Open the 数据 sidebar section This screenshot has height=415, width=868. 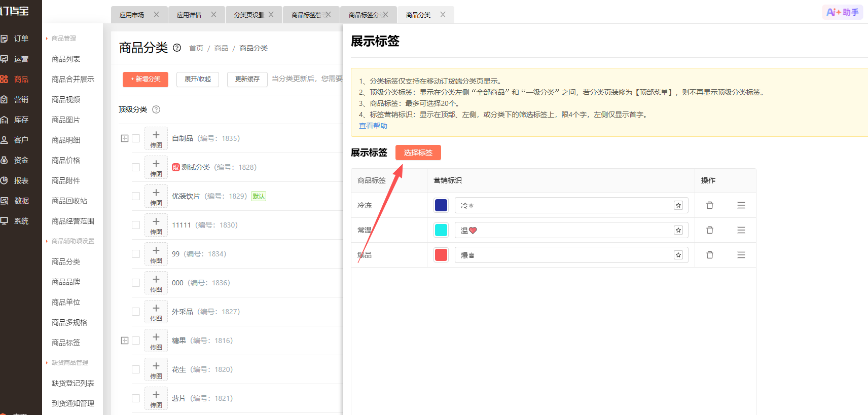pos(15,201)
